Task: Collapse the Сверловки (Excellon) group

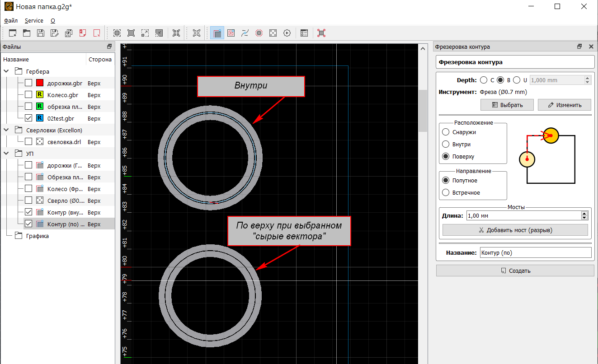Action: pos(7,130)
